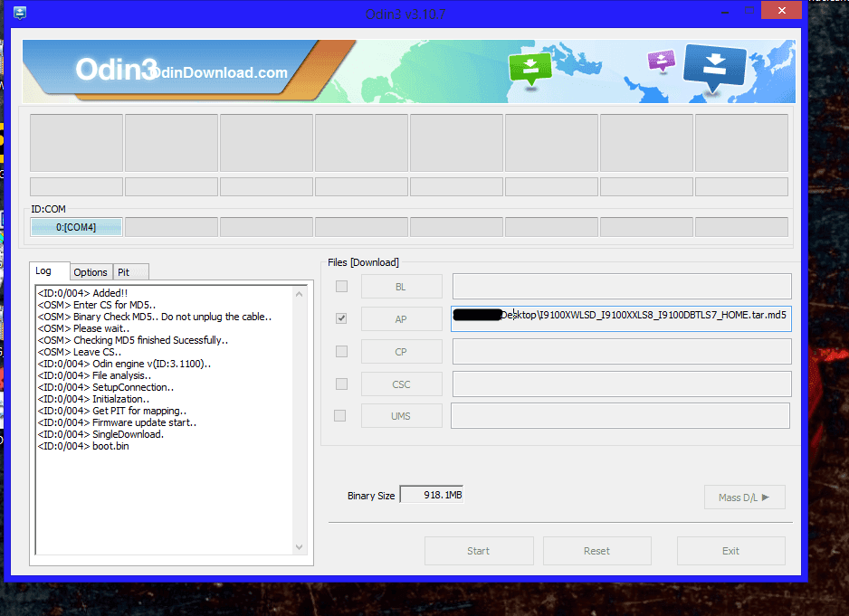Click the Reset button
Screen dimensions: 849x616
[596, 551]
